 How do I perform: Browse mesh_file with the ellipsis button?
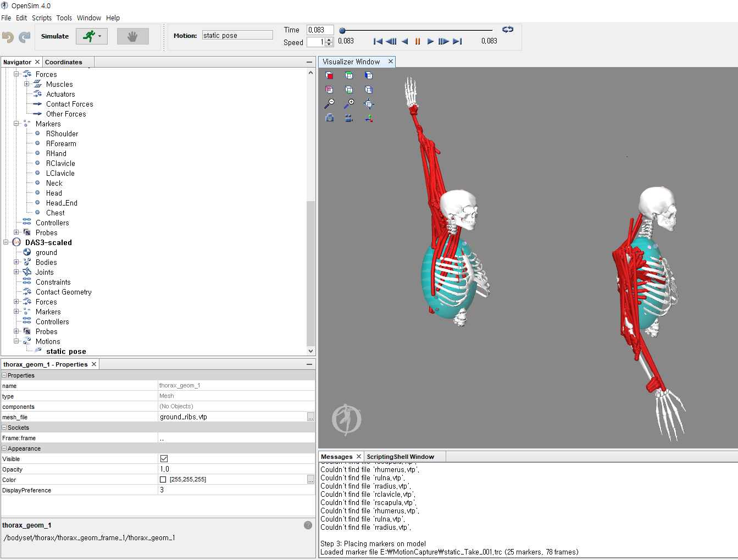(310, 417)
